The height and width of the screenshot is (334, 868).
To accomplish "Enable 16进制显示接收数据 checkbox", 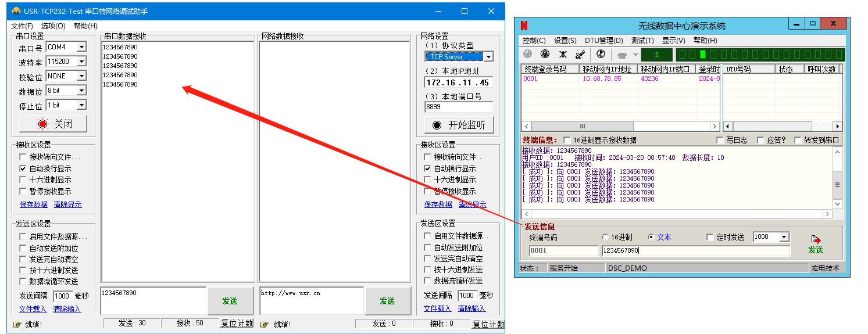I will pos(567,140).
